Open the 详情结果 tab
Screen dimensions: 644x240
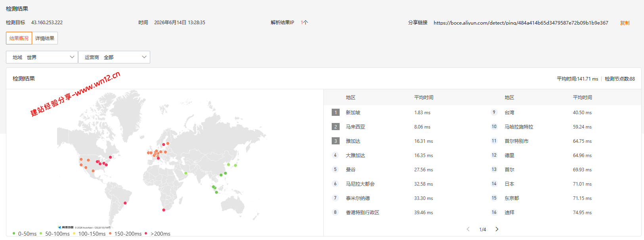point(45,38)
